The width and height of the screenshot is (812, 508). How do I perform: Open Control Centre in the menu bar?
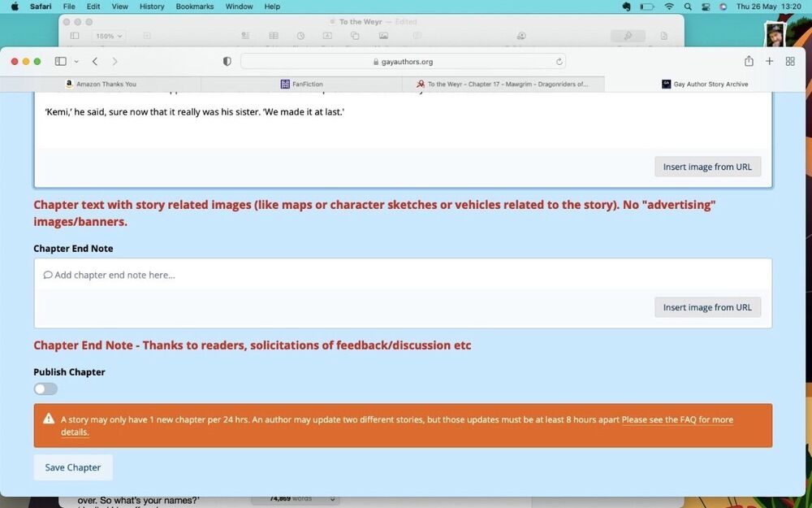pyautogui.click(x=706, y=7)
